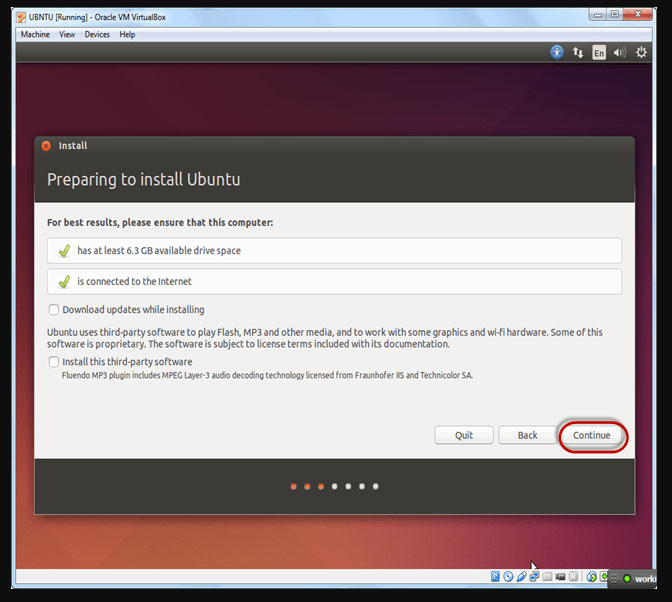Click the Quit button

pyautogui.click(x=464, y=435)
